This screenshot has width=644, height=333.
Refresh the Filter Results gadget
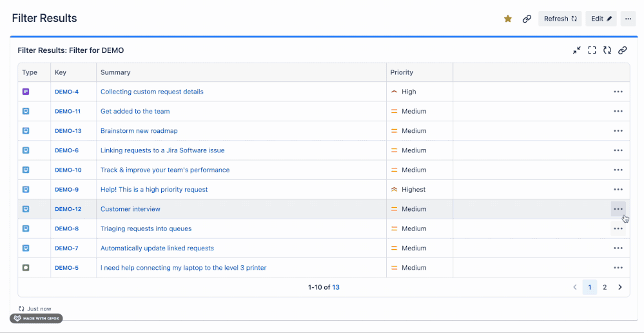click(x=607, y=50)
